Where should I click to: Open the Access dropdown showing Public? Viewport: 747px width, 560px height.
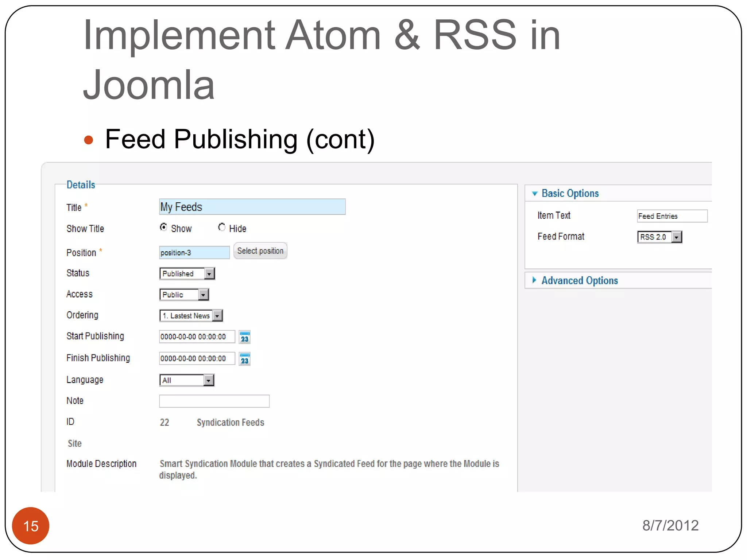pyautogui.click(x=184, y=295)
